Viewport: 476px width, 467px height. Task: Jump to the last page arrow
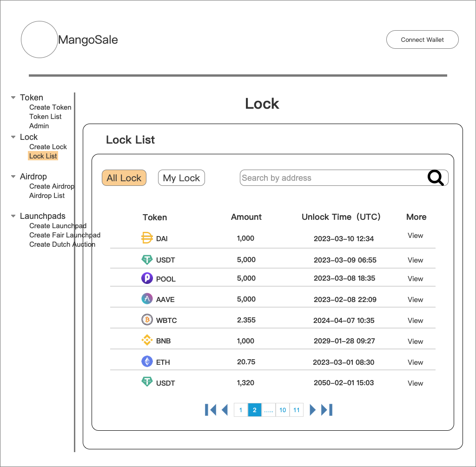(x=327, y=410)
